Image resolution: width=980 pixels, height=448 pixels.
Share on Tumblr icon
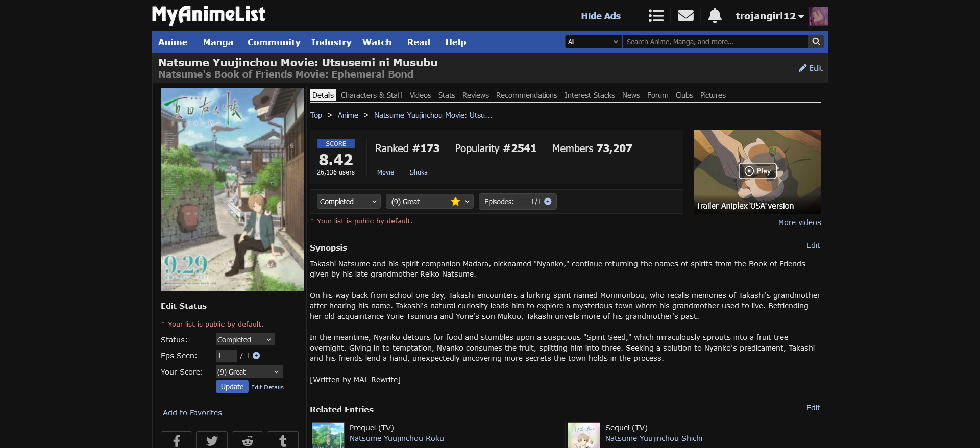(x=283, y=440)
